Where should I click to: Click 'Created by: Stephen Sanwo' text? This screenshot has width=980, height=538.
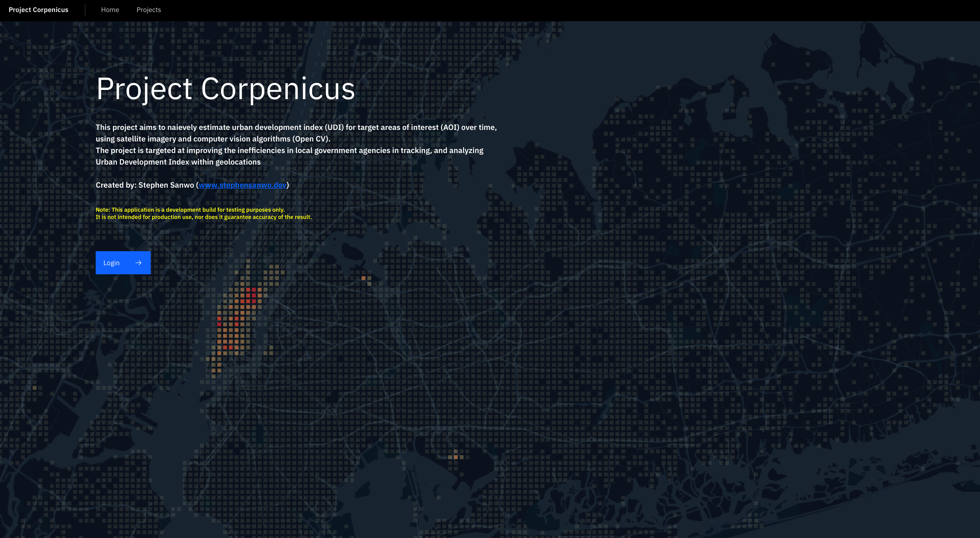145,185
